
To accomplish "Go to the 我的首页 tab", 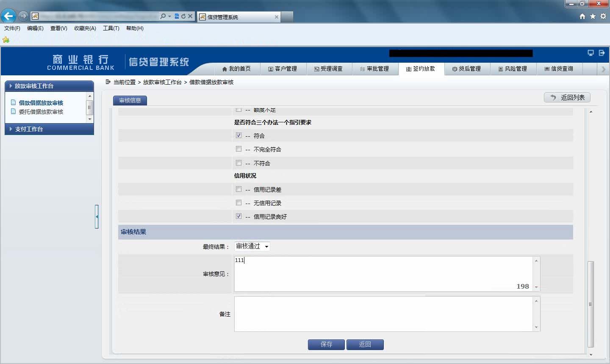I will (236, 69).
